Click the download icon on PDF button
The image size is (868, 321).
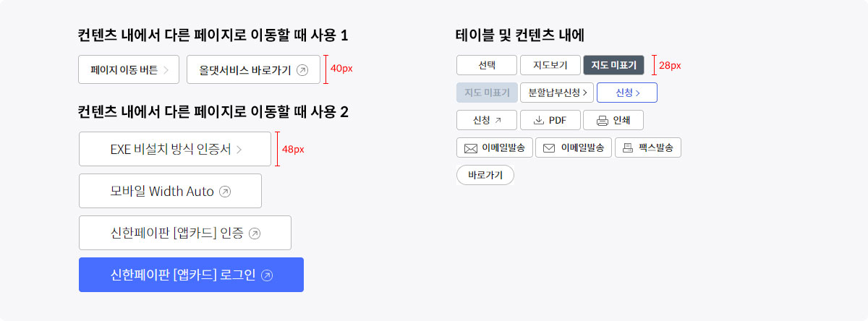pos(538,120)
